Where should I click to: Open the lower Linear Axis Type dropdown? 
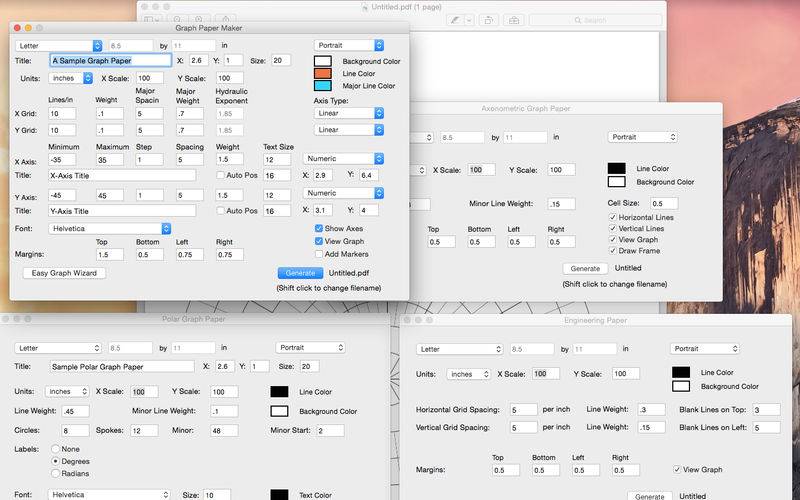[x=349, y=130]
